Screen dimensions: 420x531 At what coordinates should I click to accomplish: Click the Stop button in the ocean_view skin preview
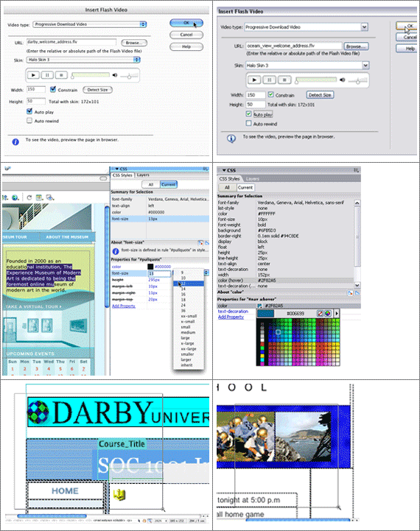click(284, 80)
